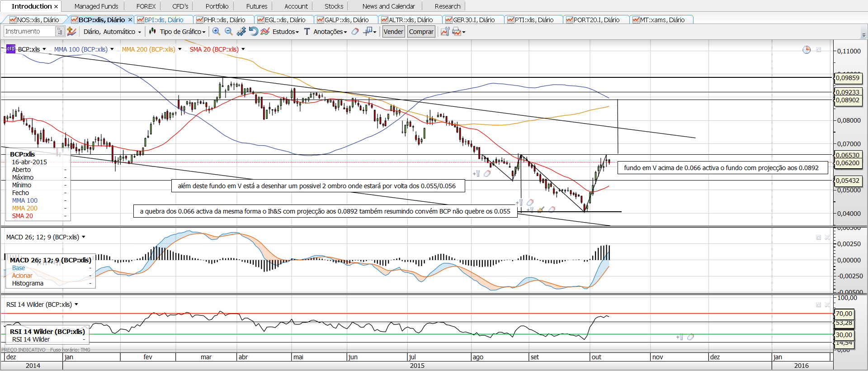Close the RSI 14 Wilder panel
Viewport: 868px width, 371px height.
827,304
